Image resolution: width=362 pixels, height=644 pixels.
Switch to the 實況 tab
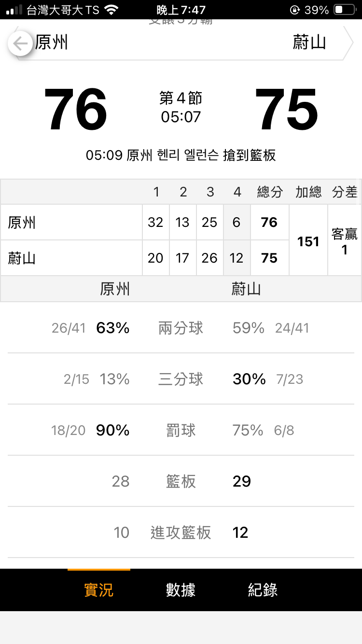tap(98, 589)
